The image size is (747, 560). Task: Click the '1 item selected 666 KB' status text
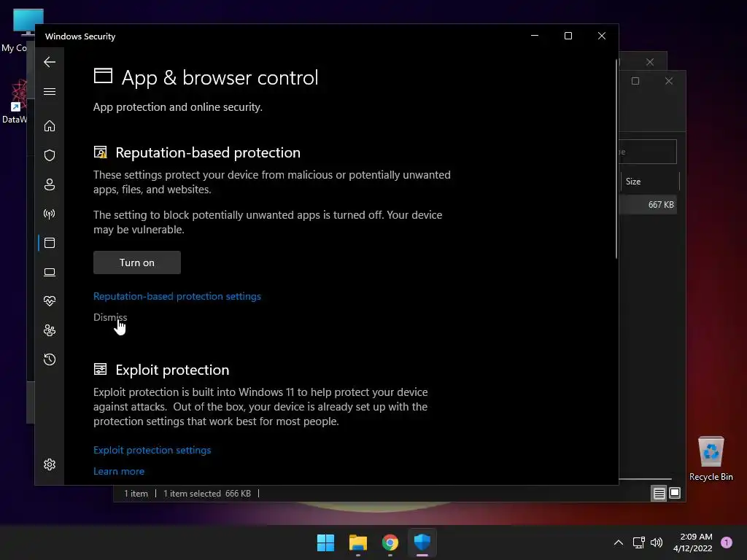click(206, 494)
